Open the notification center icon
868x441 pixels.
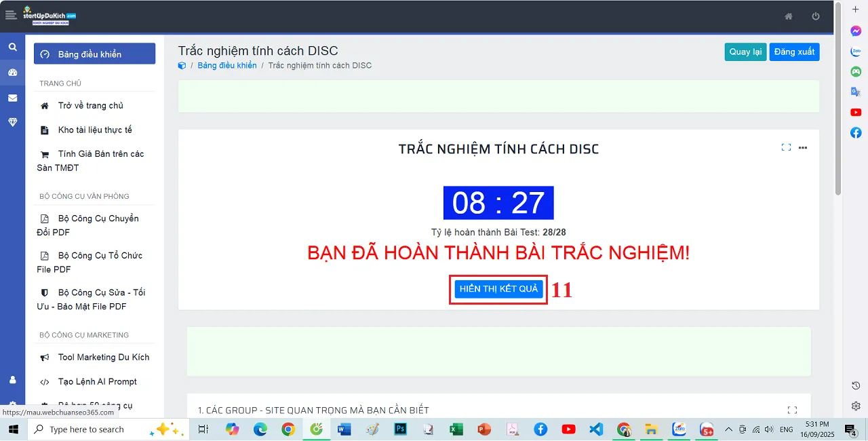coord(850,429)
